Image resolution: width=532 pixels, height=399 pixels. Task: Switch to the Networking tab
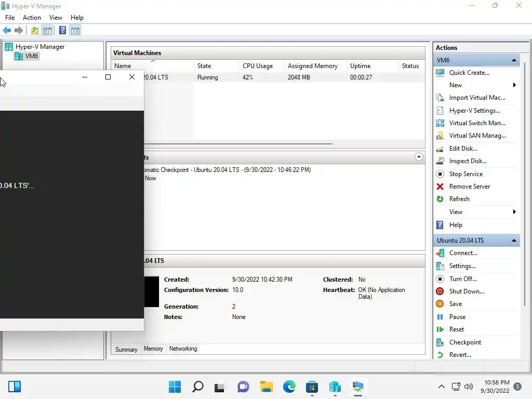click(x=183, y=349)
